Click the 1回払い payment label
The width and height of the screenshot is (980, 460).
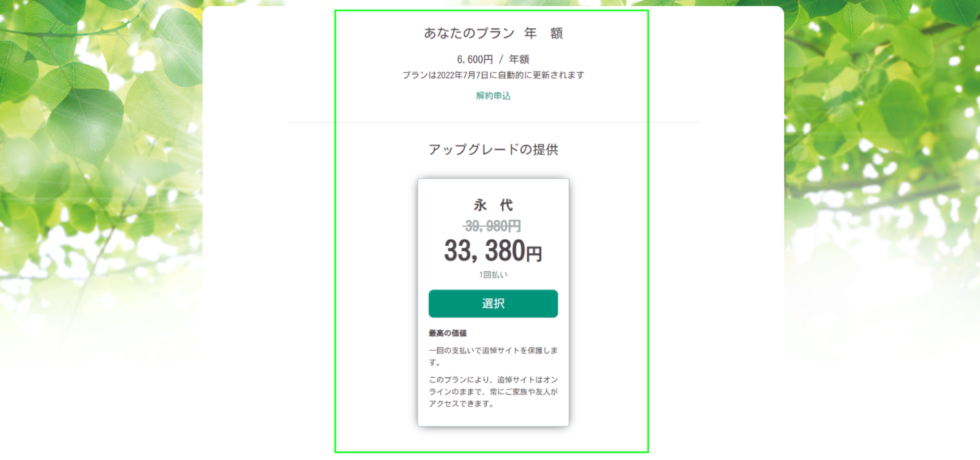[493, 275]
